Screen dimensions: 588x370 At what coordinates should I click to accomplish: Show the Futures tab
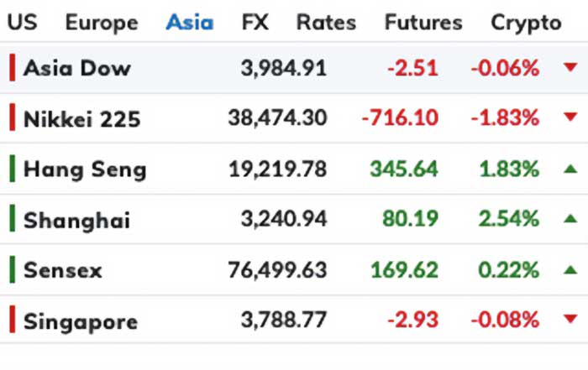(x=423, y=22)
